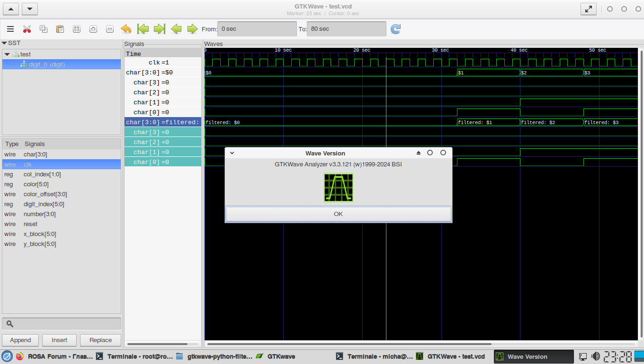Click the Zoom Out minus icon
The image size is (644, 364).
110,29
